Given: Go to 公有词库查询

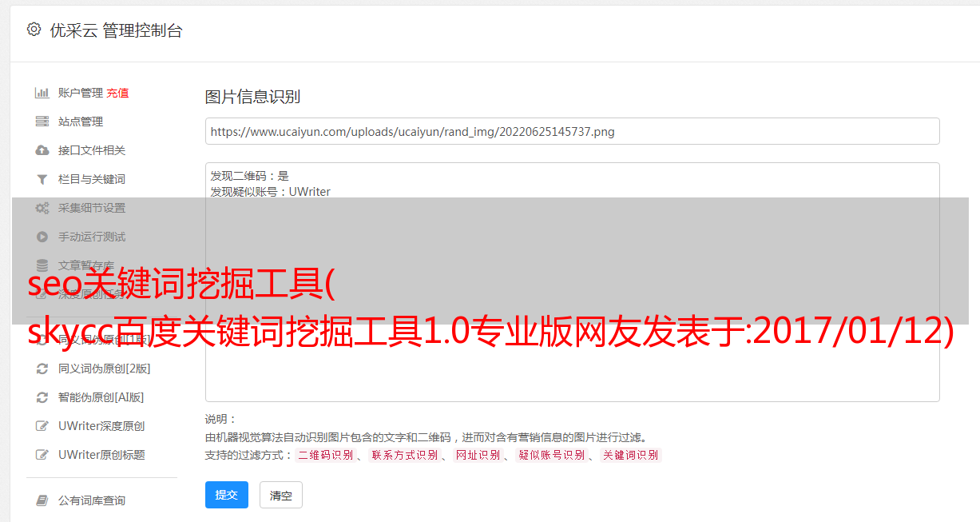Looking at the screenshot, I should [92, 500].
